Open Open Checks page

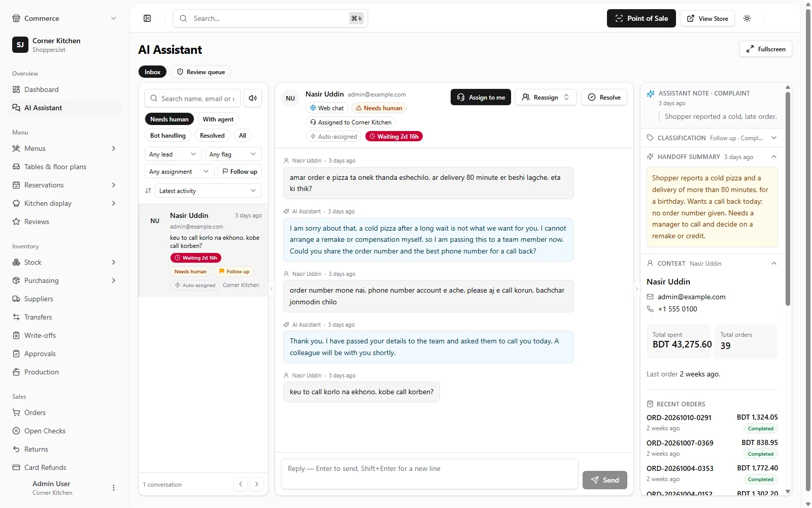tap(65, 431)
